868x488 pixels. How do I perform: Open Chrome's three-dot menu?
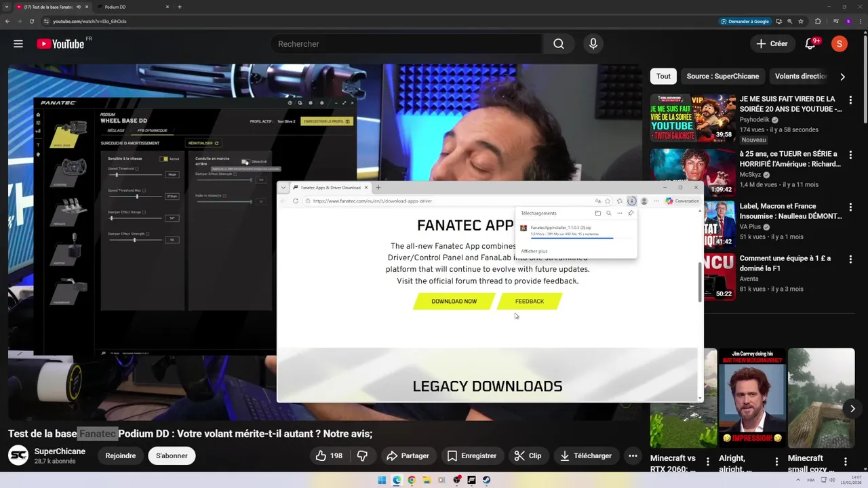pyautogui.click(x=861, y=21)
